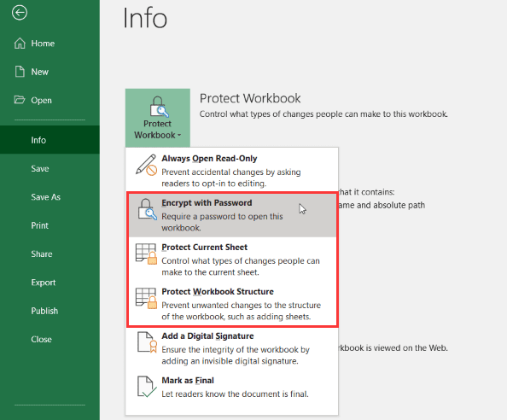The image size is (507, 420).
Task: Choose Save from the sidebar
Action: (x=50, y=168)
